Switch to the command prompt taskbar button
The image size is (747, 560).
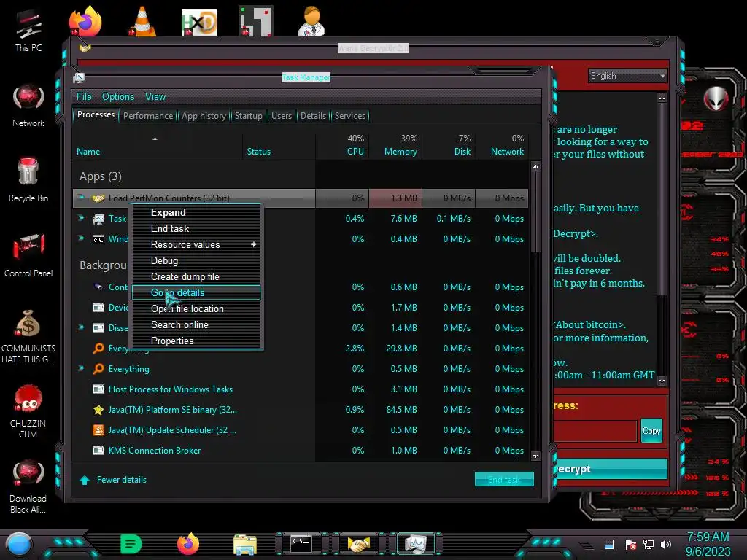point(301,544)
